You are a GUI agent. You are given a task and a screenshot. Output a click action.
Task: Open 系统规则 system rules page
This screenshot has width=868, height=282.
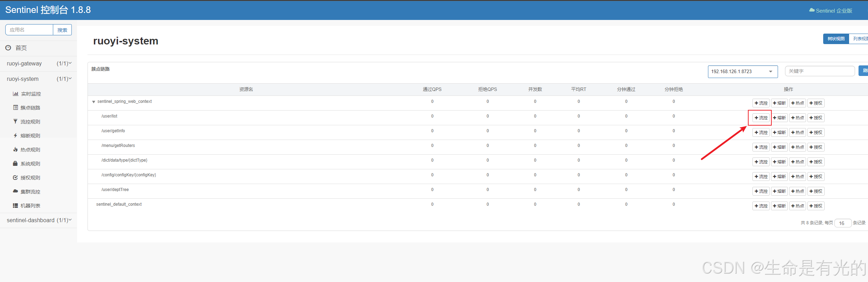30,164
